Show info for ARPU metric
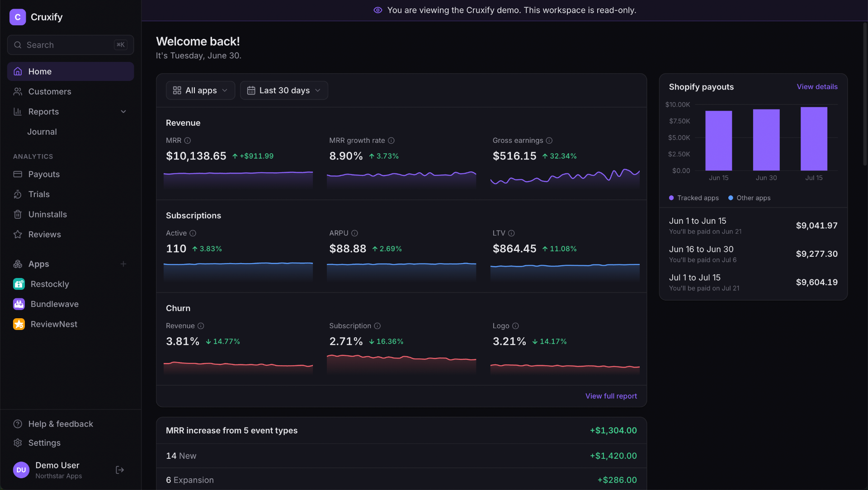The height and width of the screenshot is (490, 868). 355,233
